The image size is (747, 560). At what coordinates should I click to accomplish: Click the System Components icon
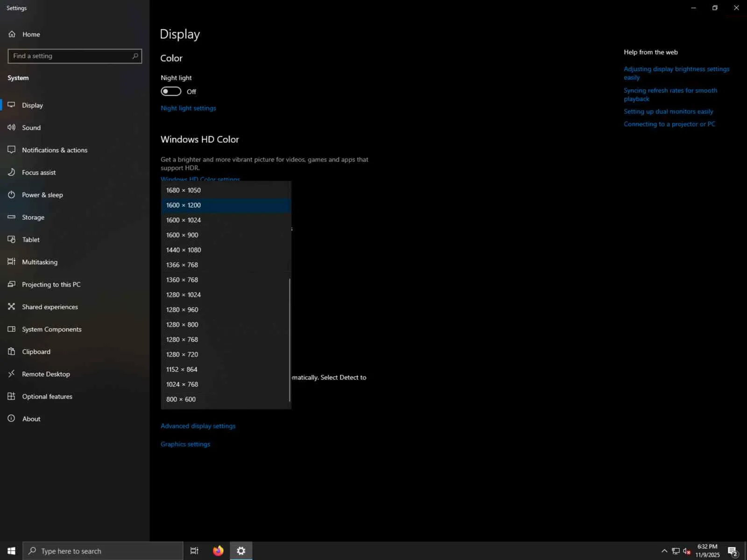point(12,329)
